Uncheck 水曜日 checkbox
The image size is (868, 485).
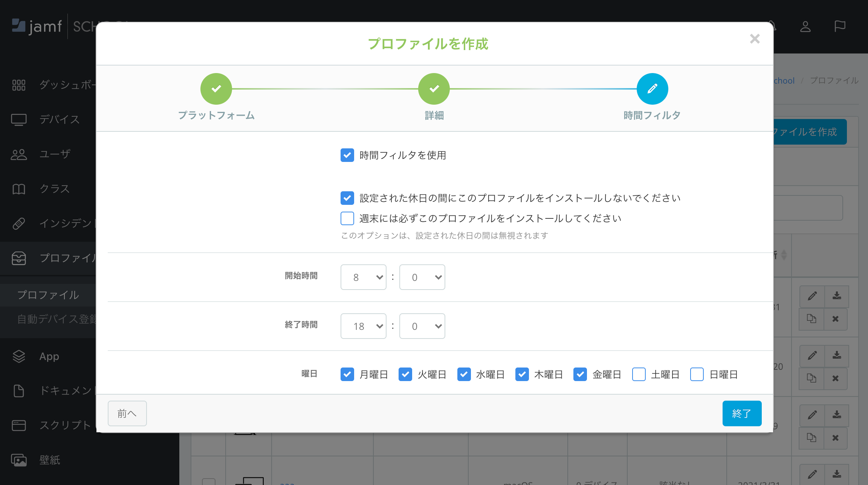pos(464,374)
